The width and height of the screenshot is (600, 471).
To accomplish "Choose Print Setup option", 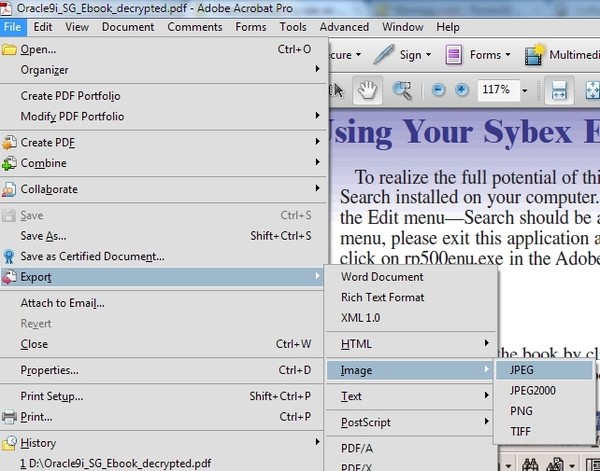I will tap(163, 396).
